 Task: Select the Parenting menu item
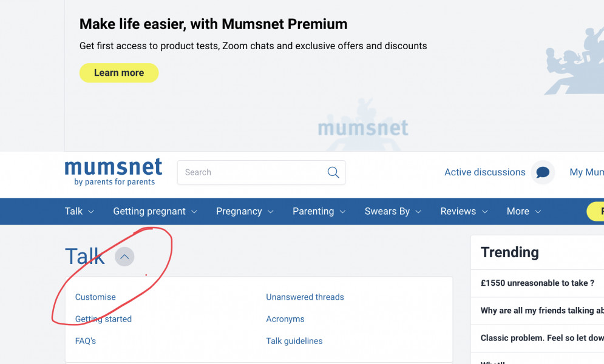314,211
